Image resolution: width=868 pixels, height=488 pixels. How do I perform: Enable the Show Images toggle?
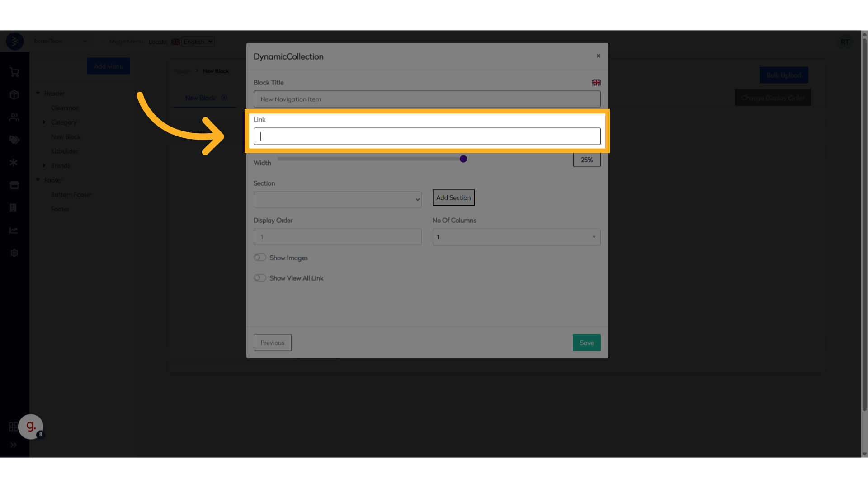(260, 257)
